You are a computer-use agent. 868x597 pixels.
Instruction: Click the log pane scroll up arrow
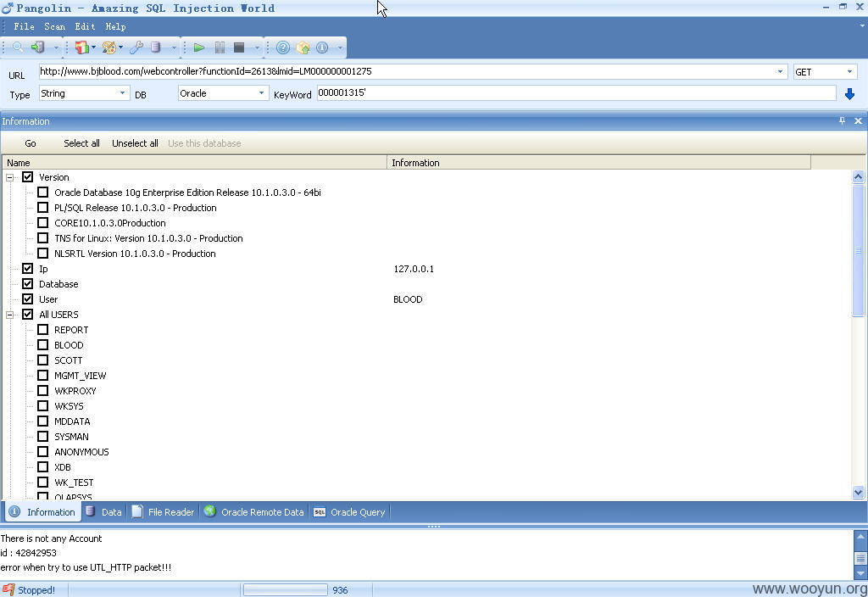860,536
